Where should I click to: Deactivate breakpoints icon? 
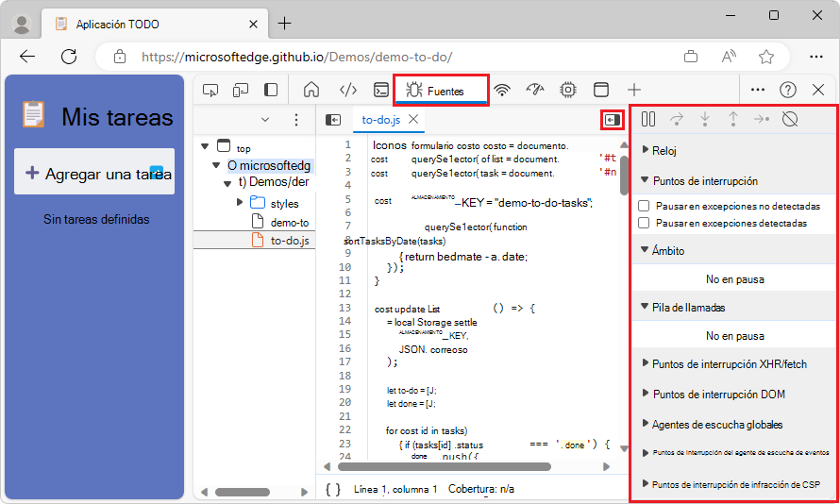click(790, 119)
